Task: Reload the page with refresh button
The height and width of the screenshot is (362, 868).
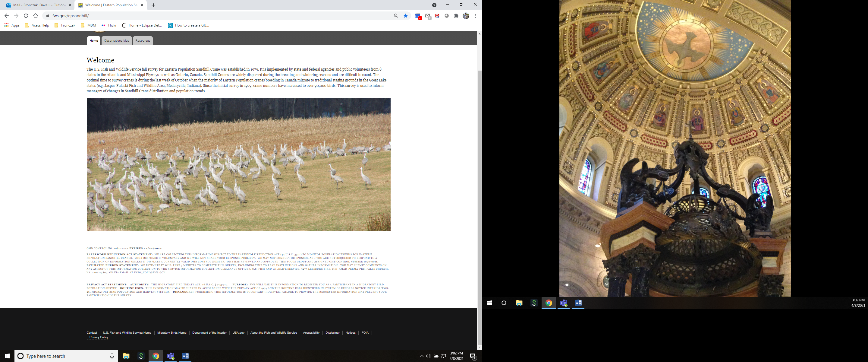Action: pyautogui.click(x=26, y=16)
